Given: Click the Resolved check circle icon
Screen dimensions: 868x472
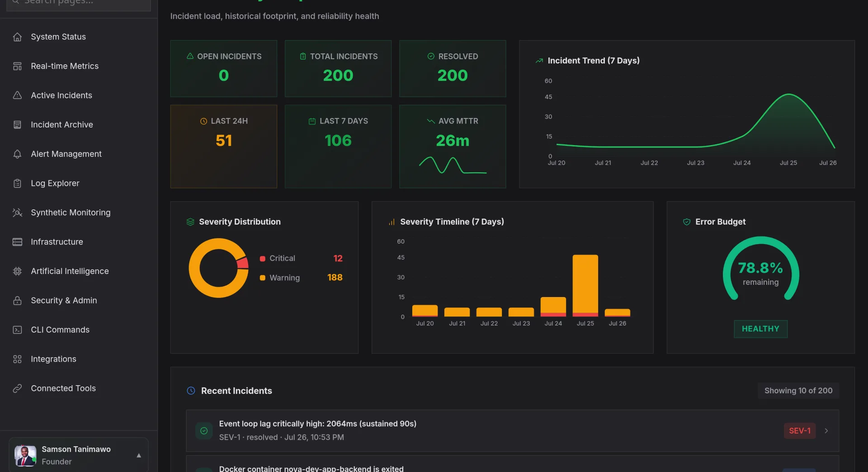Looking at the screenshot, I should [431, 56].
